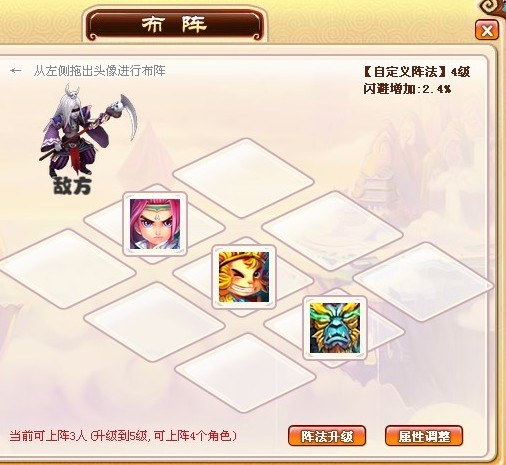Click the 阵法升级 button
Image resolution: width=506 pixels, height=465 pixels.
[x=327, y=436]
